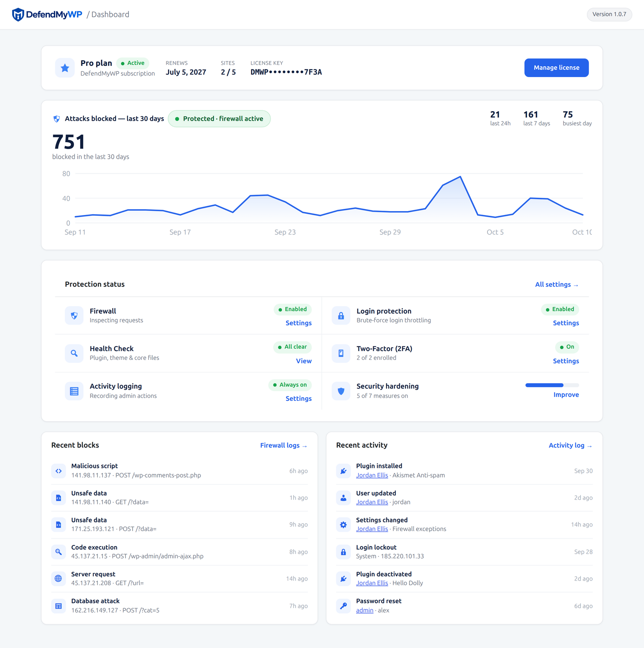The height and width of the screenshot is (648, 644).
Task: Open Two-Factor Settings link
Action: (566, 361)
